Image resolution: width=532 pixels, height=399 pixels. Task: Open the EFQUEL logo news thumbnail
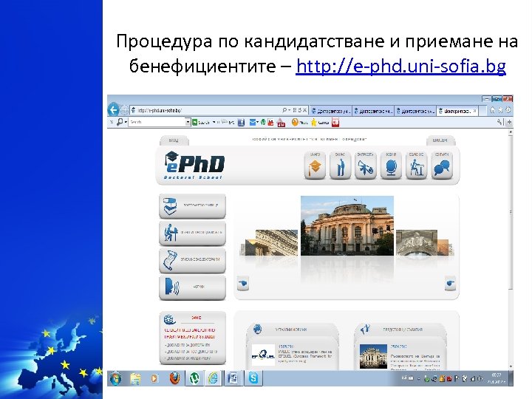click(263, 355)
